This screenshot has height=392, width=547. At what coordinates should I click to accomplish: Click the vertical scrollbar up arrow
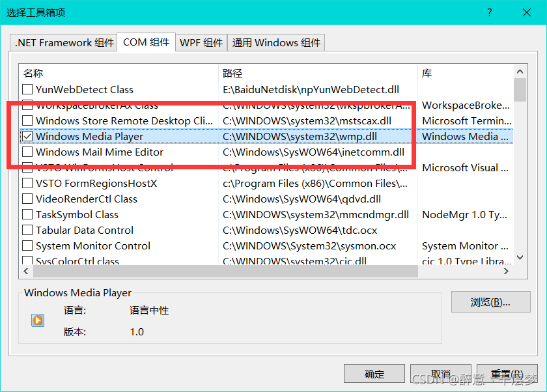[520, 72]
